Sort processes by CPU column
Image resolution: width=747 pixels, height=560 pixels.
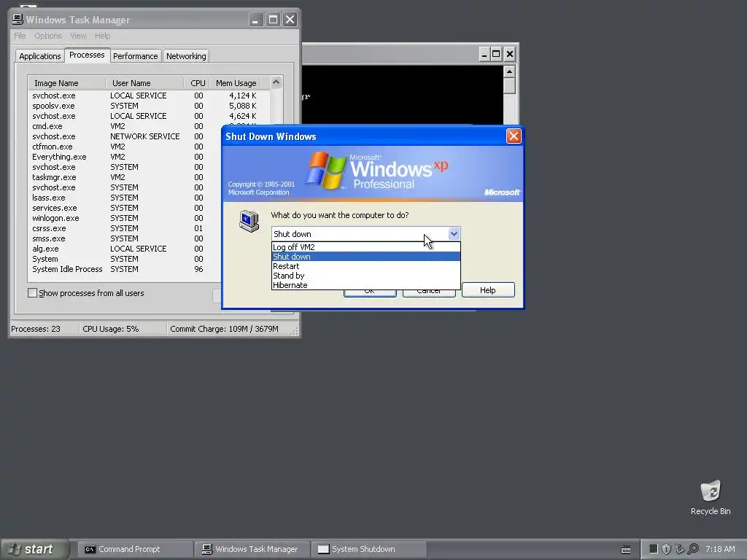[197, 83]
